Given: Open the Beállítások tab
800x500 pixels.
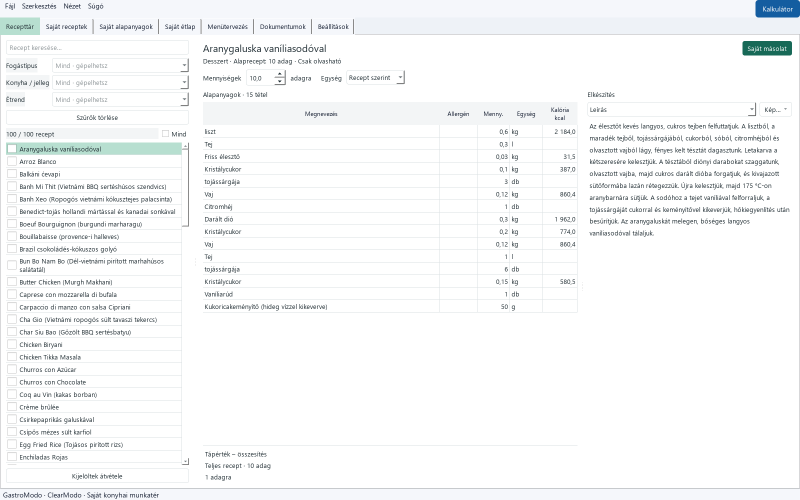Looking at the screenshot, I should point(333,27).
